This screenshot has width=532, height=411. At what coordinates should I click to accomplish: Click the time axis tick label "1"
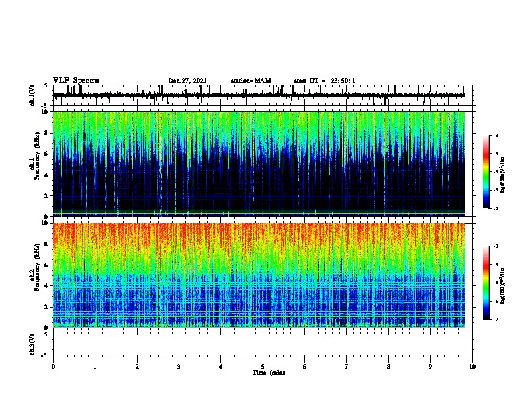coord(95,367)
